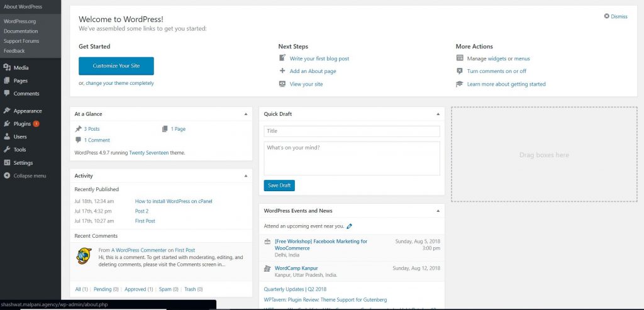Click A WordPress Commenter author link

(x=139, y=250)
